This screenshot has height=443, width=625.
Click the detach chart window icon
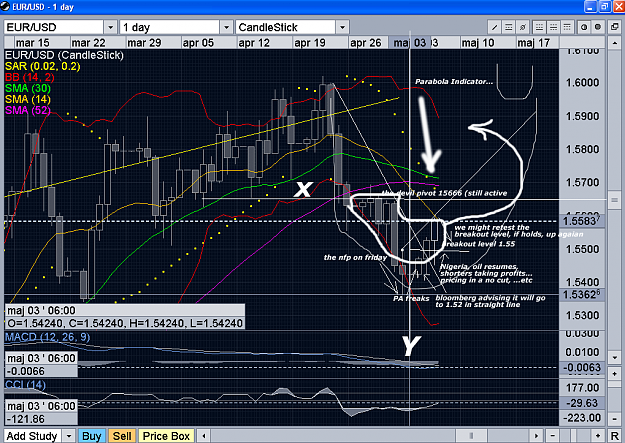point(614,27)
